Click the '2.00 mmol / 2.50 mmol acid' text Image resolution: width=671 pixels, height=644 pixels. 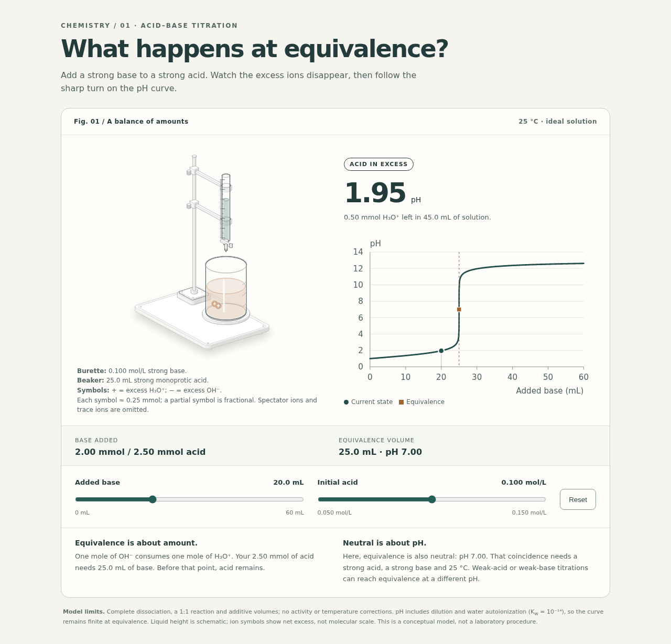[x=140, y=452]
